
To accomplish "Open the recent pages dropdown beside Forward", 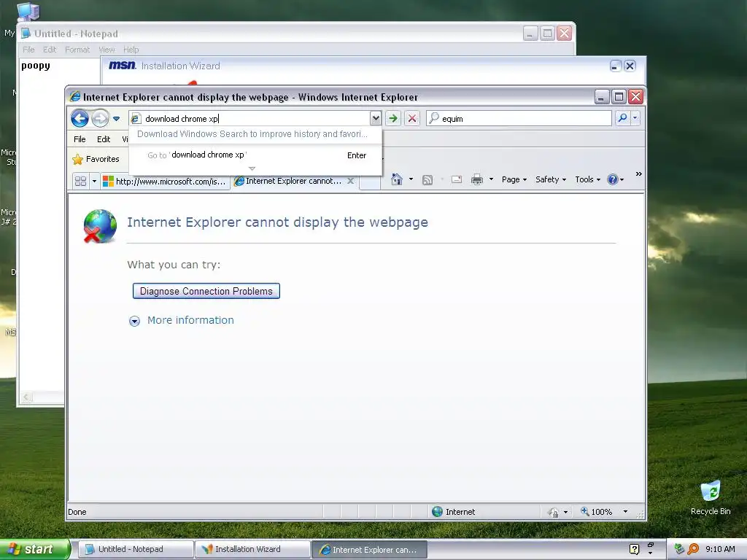I will pos(116,119).
